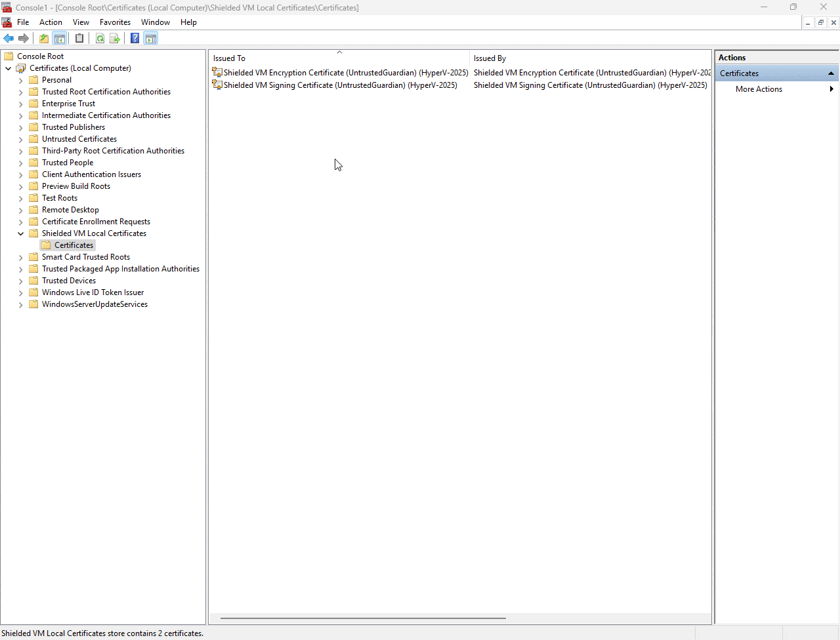The width and height of the screenshot is (840, 640).
Task: Click the Refresh toolbar icon
Action: coord(100,38)
